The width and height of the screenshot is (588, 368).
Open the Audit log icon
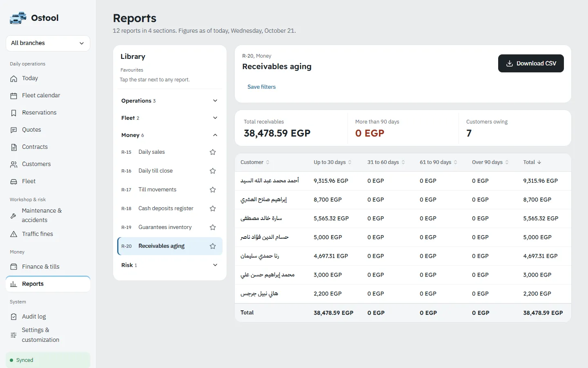(x=13, y=317)
